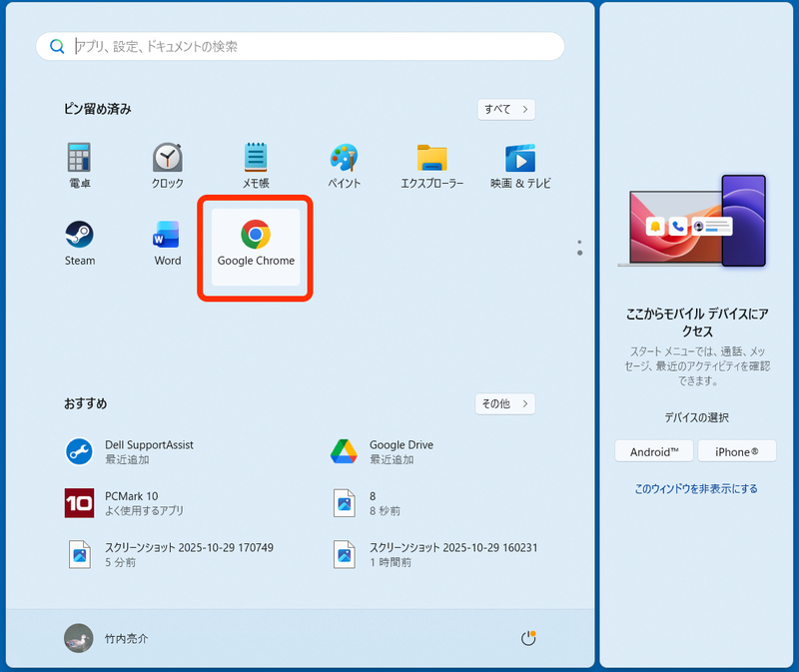Open スクリーンショット 2025-10-29 160231 file

pyautogui.click(x=433, y=554)
